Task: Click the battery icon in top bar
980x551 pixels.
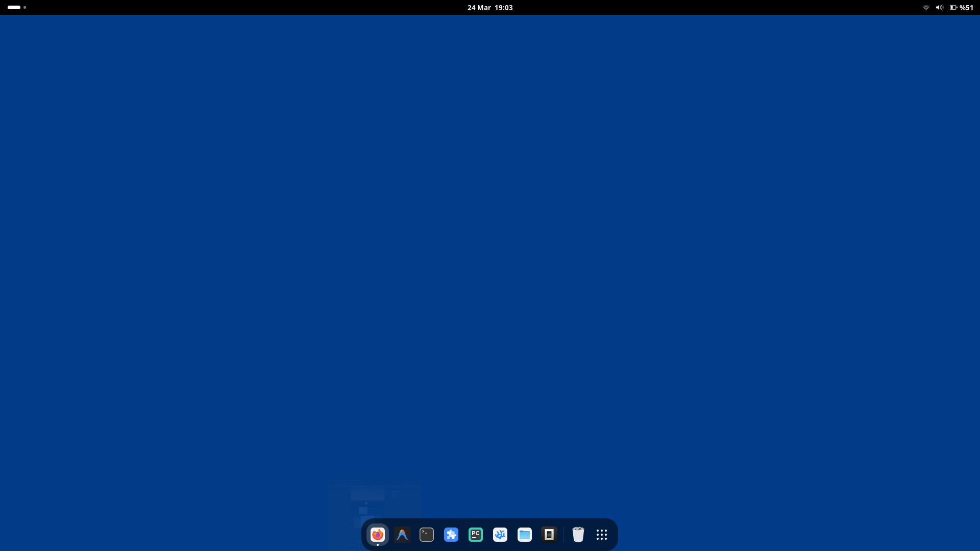Action: (953, 8)
